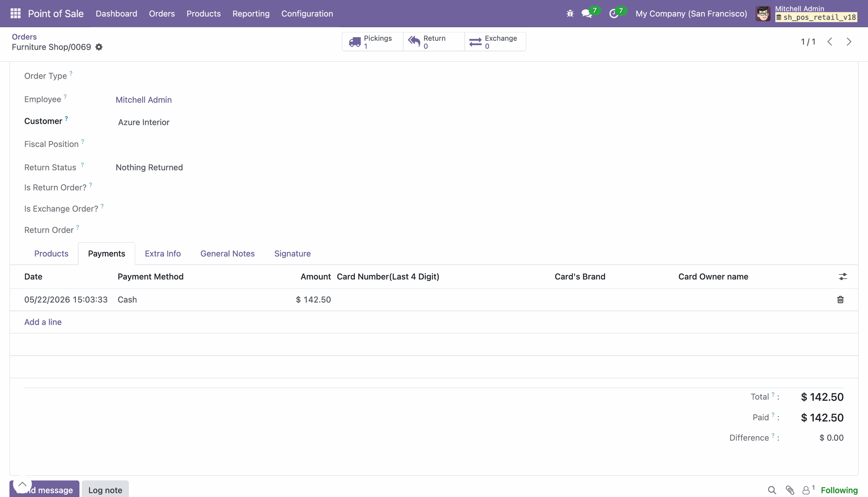Click the $ 142.50 amount cell
Viewport: 868px width, 497px height.
click(x=313, y=300)
